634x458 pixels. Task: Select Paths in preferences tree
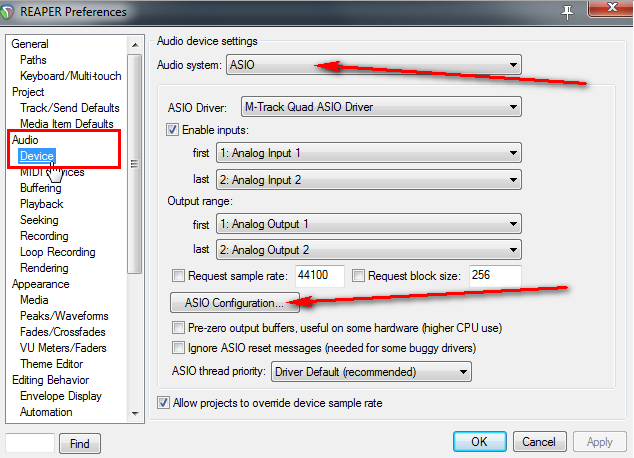coord(33,60)
